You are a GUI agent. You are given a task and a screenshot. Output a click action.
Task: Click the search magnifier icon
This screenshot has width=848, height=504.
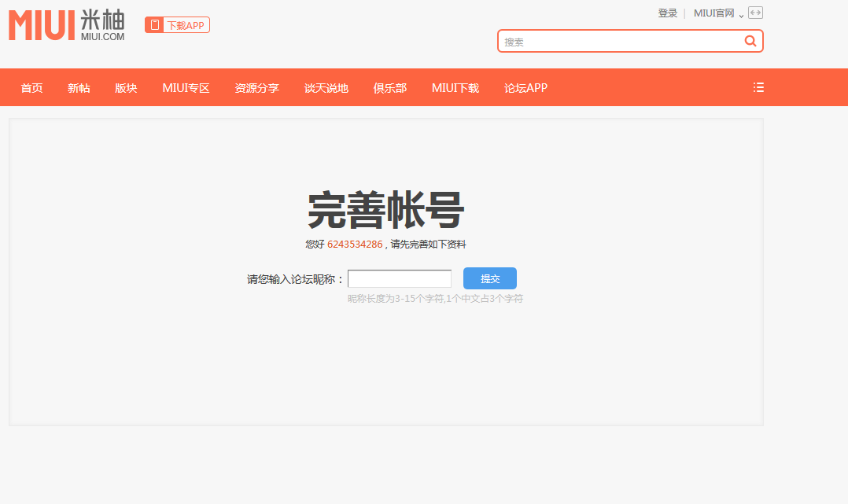coord(750,42)
